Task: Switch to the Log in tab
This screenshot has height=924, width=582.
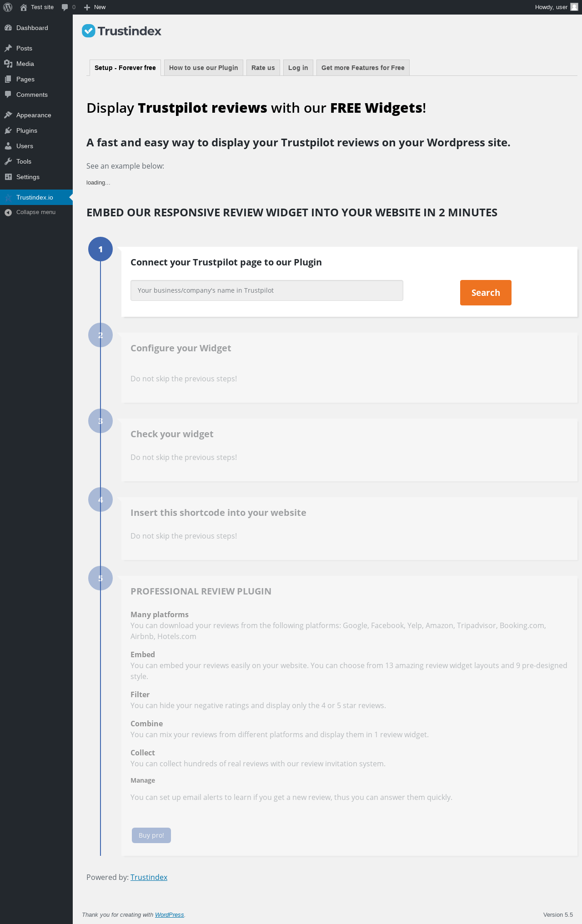Action: point(298,68)
